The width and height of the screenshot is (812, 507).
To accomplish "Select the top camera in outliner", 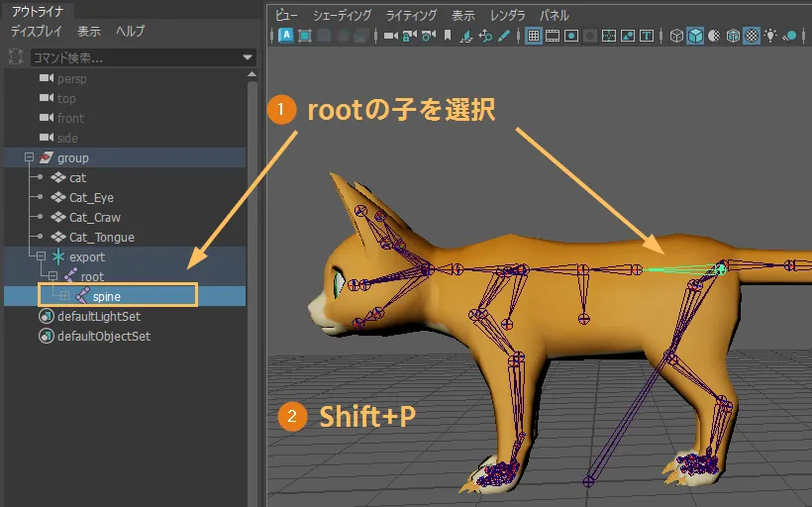I will point(66,98).
